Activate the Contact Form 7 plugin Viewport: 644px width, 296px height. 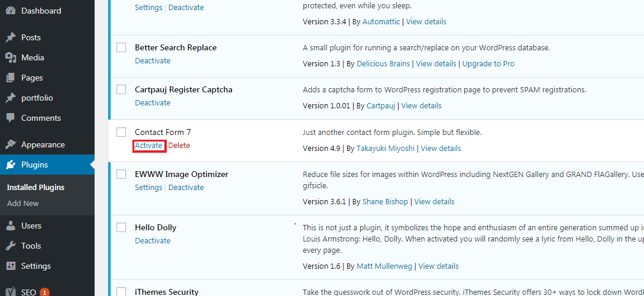click(x=148, y=146)
